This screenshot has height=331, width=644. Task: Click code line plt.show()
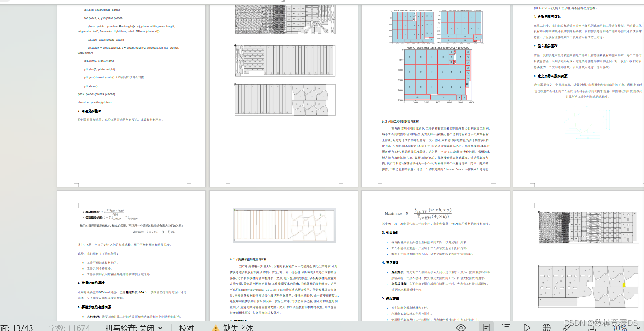coord(91,86)
